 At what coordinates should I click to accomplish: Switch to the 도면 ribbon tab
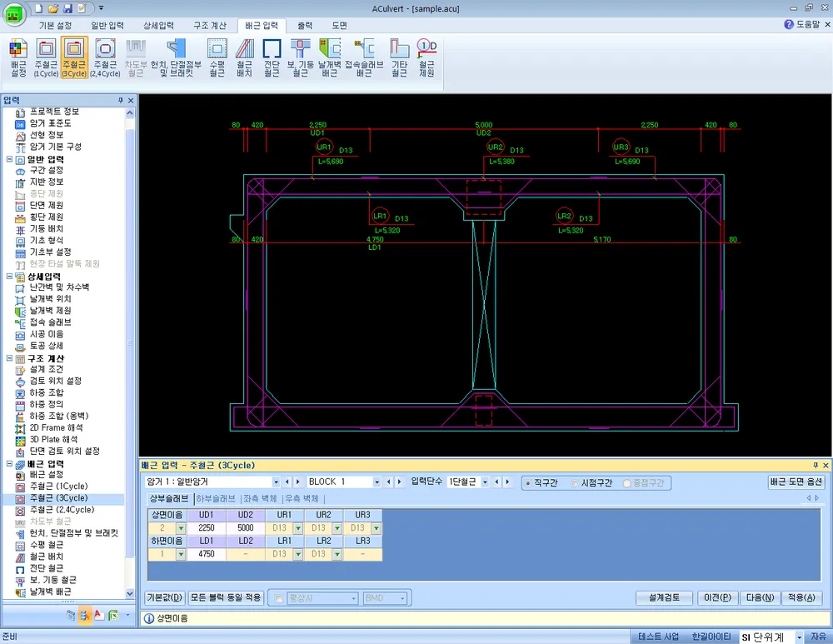click(340, 26)
